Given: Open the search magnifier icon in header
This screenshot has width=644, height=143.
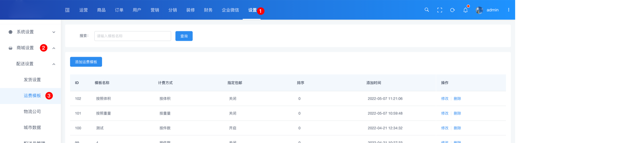Looking at the screenshot, I should tap(426, 10).
